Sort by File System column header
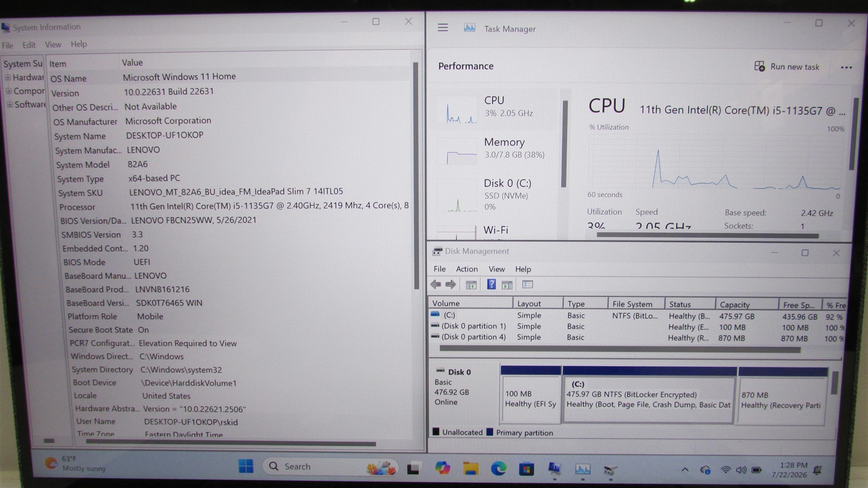 click(x=636, y=304)
